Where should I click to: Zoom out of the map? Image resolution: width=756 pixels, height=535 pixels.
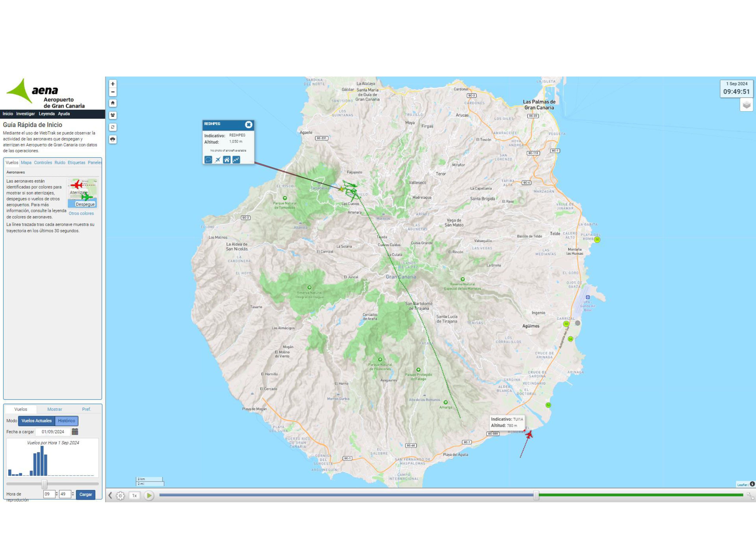[x=113, y=92]
